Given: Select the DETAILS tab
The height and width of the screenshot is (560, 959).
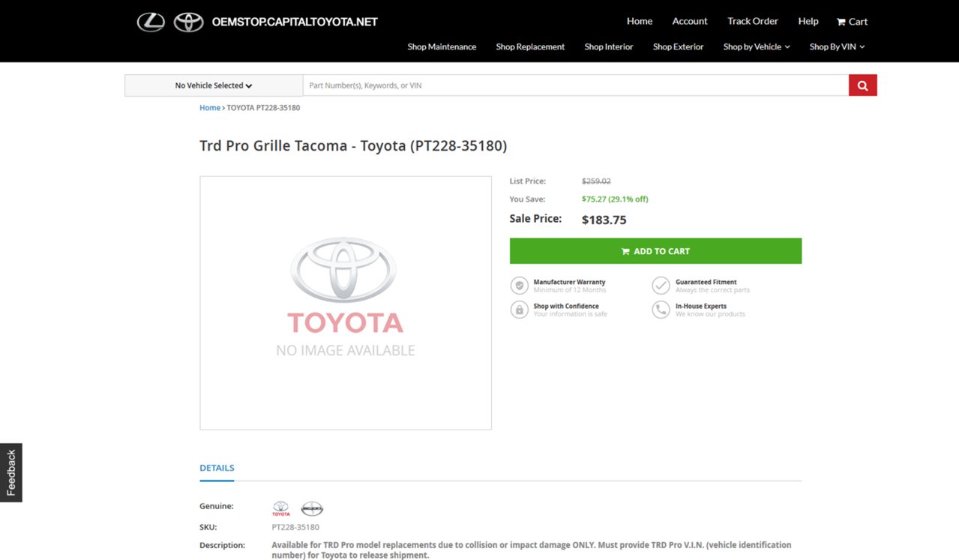Looking at the screenshot, I should click(217, 468).
